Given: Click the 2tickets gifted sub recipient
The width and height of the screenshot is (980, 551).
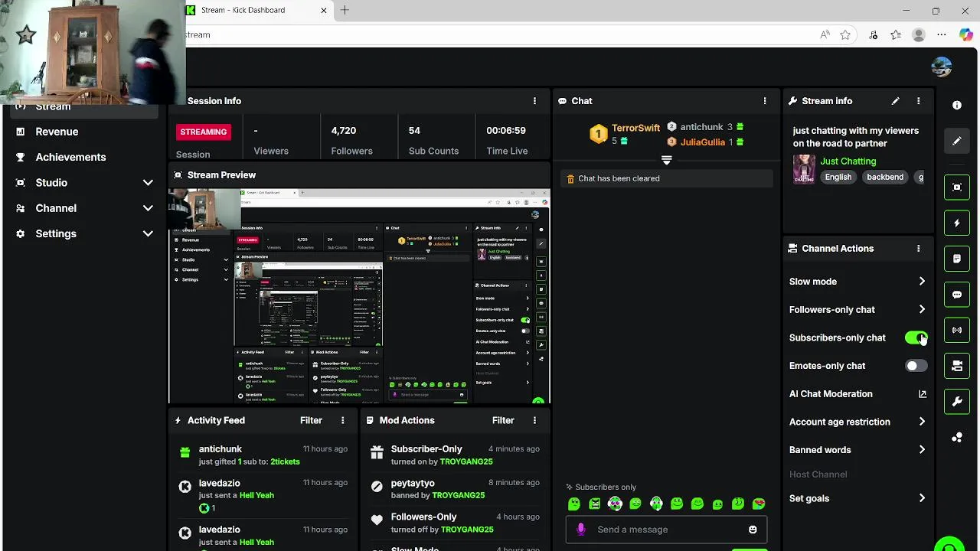Looking at the screenshot, I should coord(285,462).
